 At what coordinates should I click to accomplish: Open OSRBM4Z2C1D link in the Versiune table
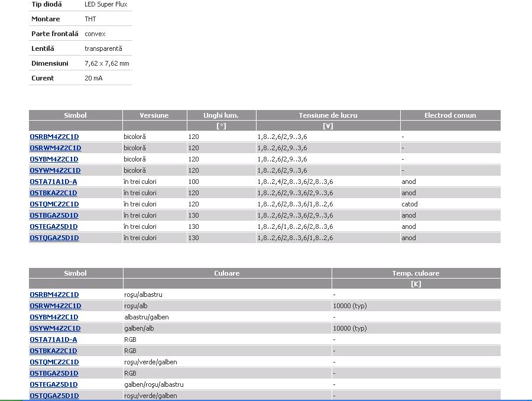pos(54,137)
